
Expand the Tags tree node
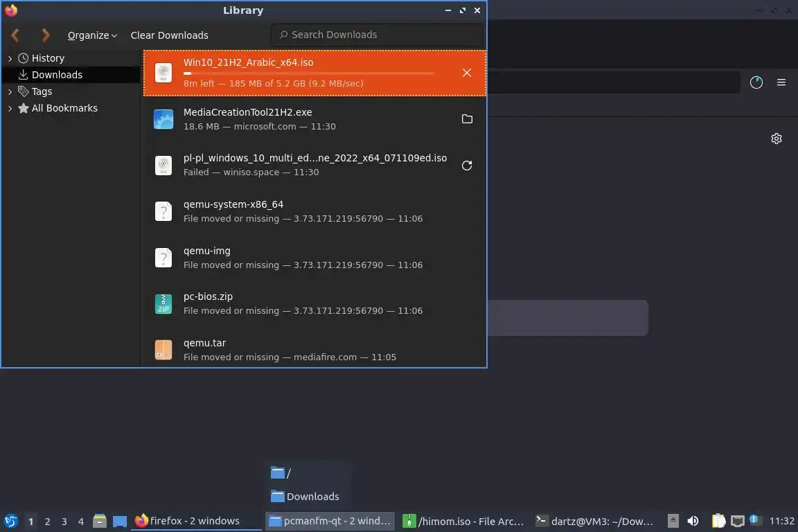click(x=10, y=91)
